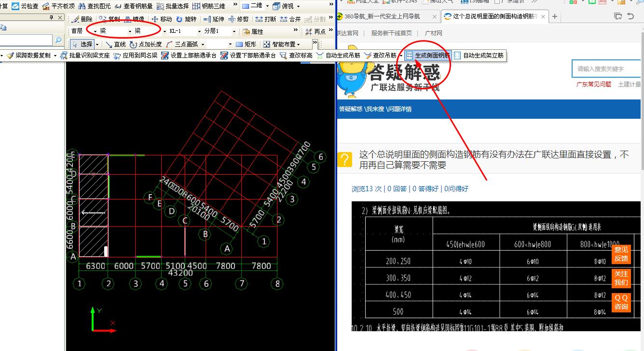Open the 智能布置 smart layout tool
The width and height of the screenshot is (644, 351).
click(x=281, y=44)
